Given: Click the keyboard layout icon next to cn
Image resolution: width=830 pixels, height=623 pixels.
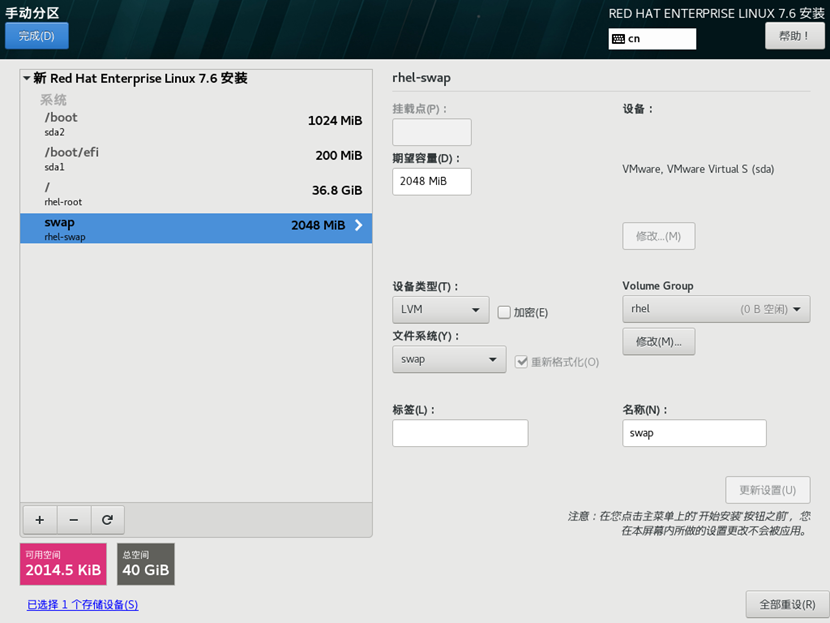Looking at the screenshot, I should (x=618, y=39).
